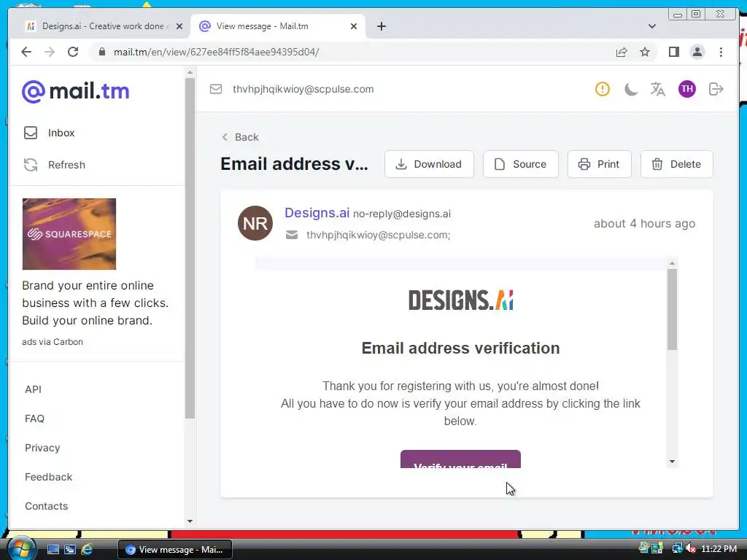Print the email
747x560 pixels.
point(600,164)
